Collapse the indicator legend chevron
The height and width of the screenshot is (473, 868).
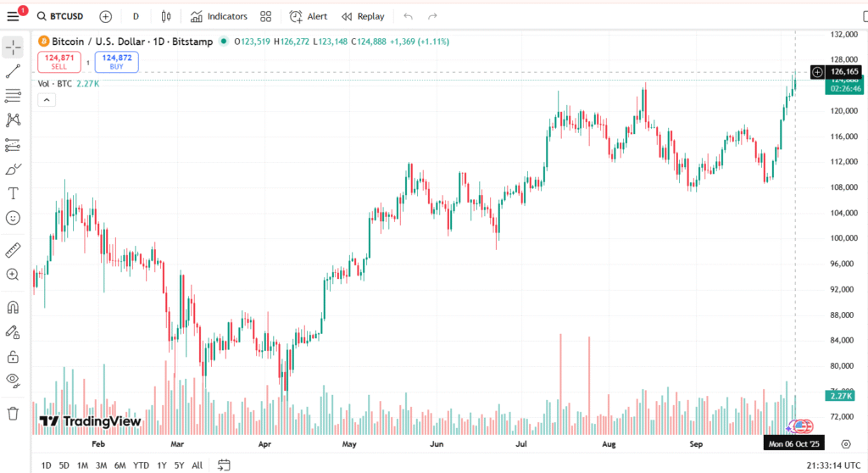click(x=47, y=100)
